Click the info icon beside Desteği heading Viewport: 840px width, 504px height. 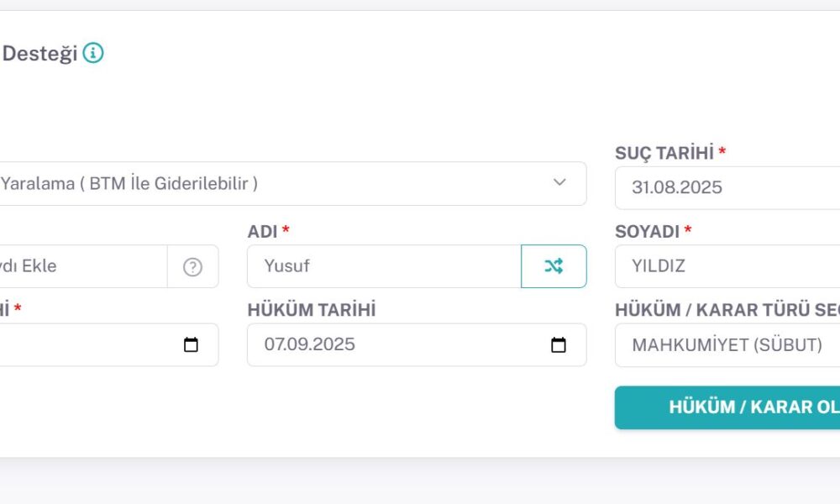(x=93, y=54)
